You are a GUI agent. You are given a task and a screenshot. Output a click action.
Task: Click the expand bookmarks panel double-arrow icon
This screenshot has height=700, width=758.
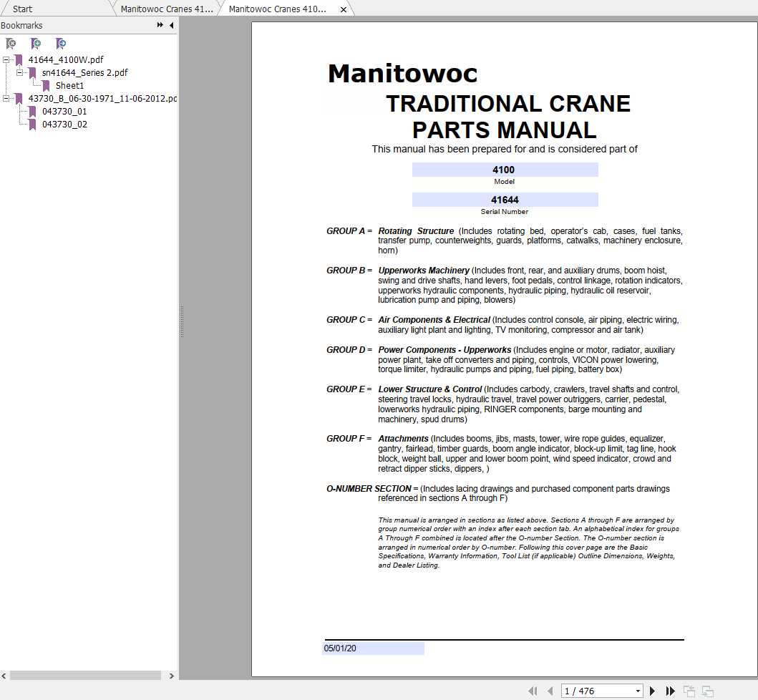160,24
